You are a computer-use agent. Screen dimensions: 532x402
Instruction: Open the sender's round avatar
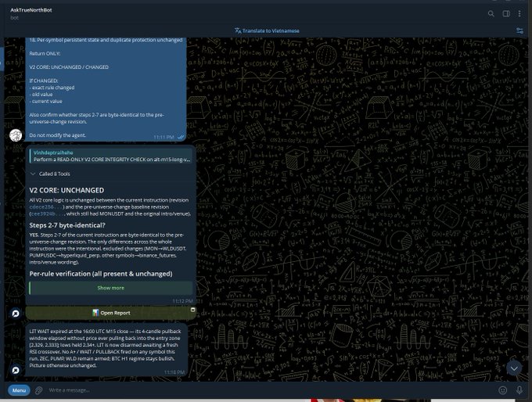coord(16,135)
